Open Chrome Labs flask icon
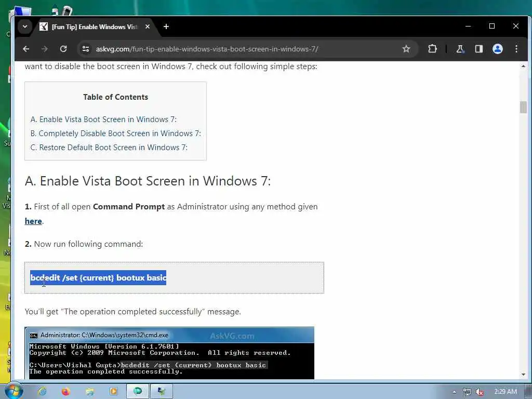Viewport: 532px width, 399px height. pyautogui.click(x=460, y=49)
